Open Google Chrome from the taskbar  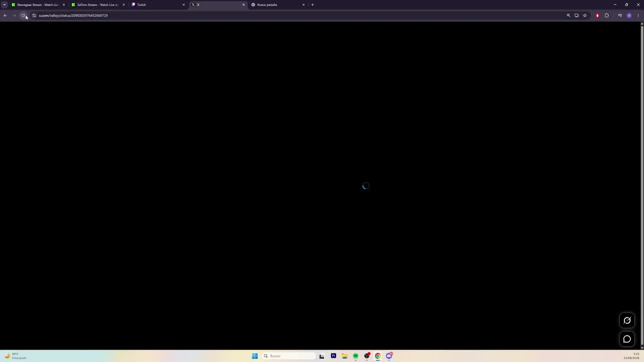378,356
